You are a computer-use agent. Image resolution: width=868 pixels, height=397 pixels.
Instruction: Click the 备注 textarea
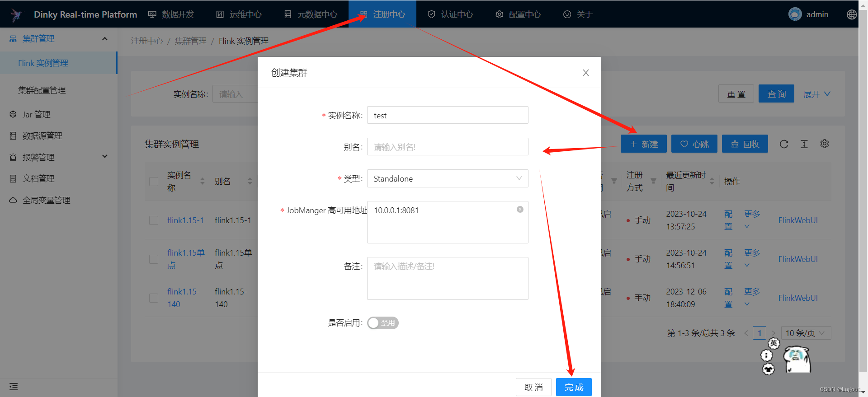click(448, 278)
